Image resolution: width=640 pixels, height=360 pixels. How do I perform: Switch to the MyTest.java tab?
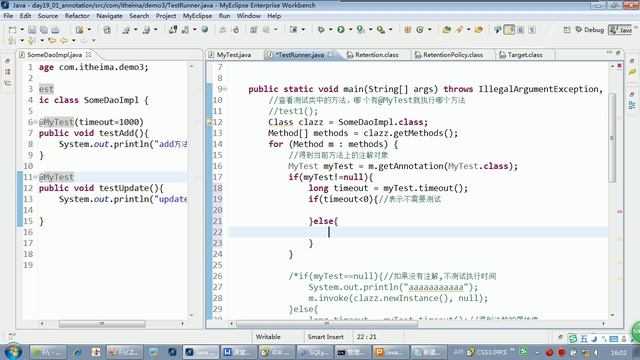234,55
